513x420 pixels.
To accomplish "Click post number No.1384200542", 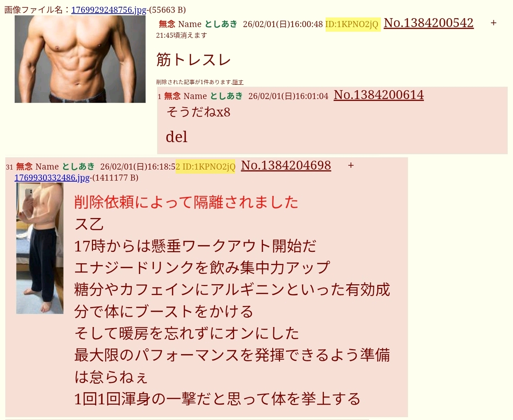I will coord(429,23).
